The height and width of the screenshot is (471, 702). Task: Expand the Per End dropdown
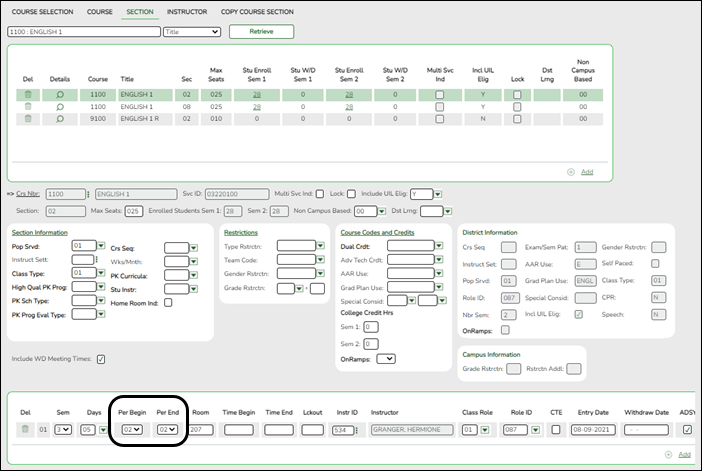167,429
